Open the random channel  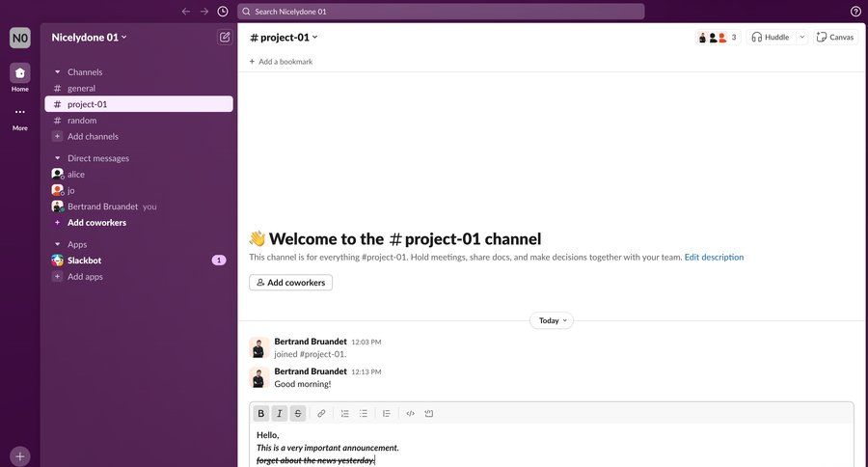pos(138,121)
